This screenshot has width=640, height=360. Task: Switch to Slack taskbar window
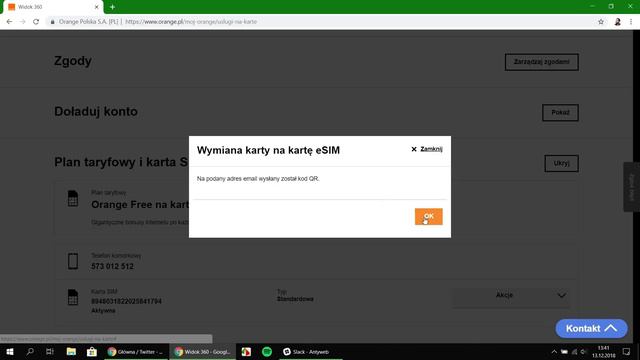pos(310,351)
